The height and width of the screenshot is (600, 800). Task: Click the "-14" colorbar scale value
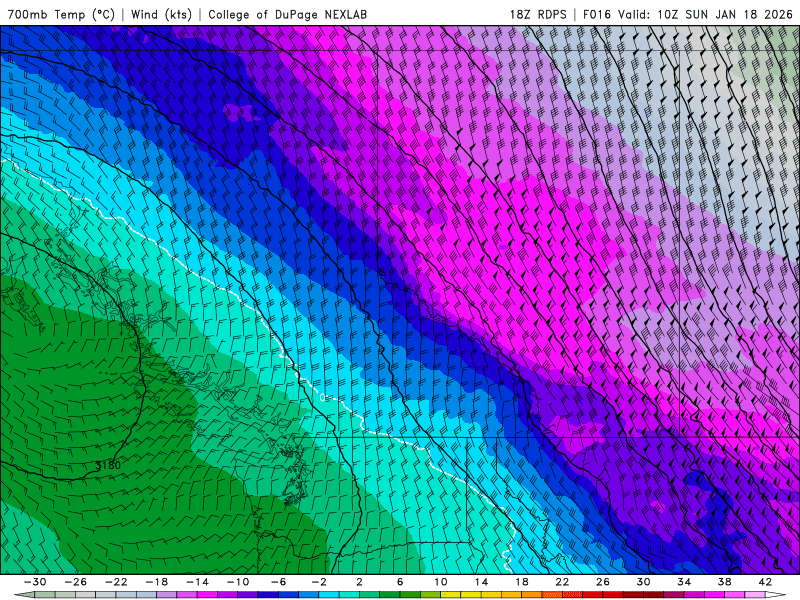point(197,582)
